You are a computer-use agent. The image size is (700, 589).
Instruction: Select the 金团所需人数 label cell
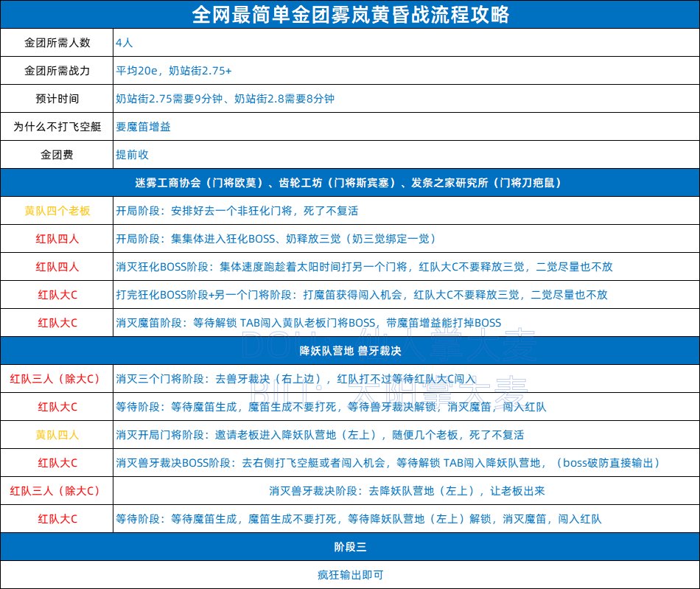57,43
